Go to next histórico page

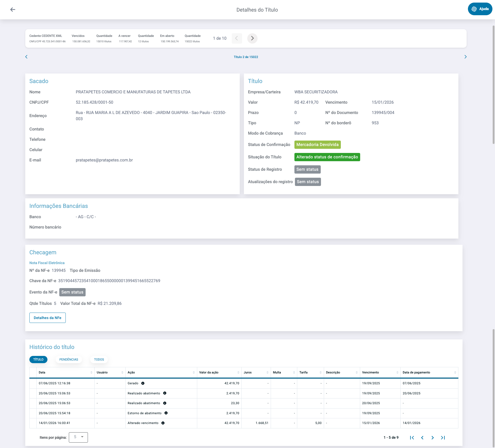[x=433, y=438]
